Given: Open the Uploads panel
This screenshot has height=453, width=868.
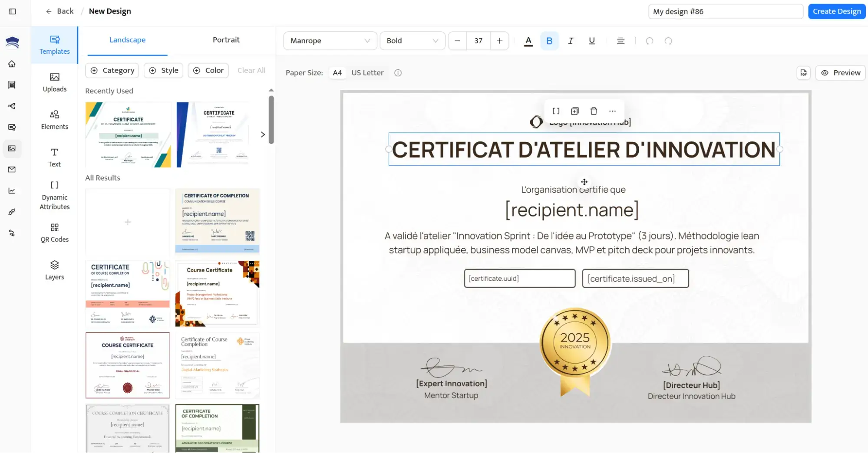Looking at the screenshot, I should pyautogui.click(x=54, y=83).
